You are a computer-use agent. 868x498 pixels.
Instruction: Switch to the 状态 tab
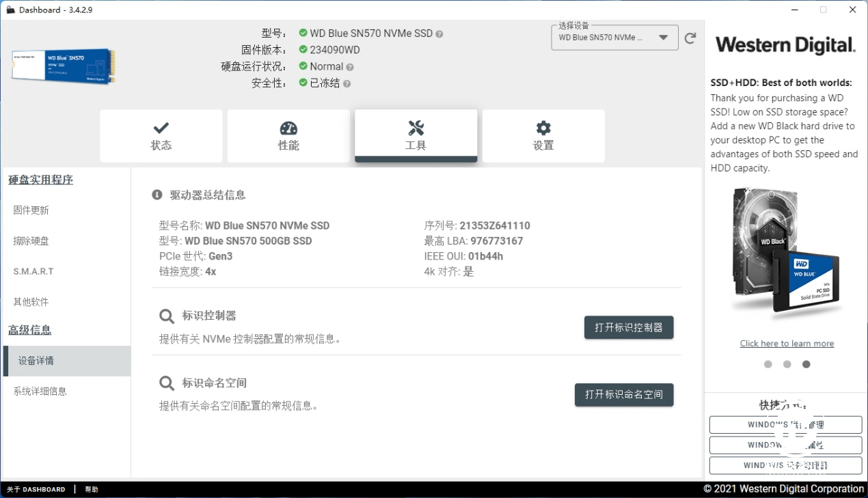pos(161,136)
